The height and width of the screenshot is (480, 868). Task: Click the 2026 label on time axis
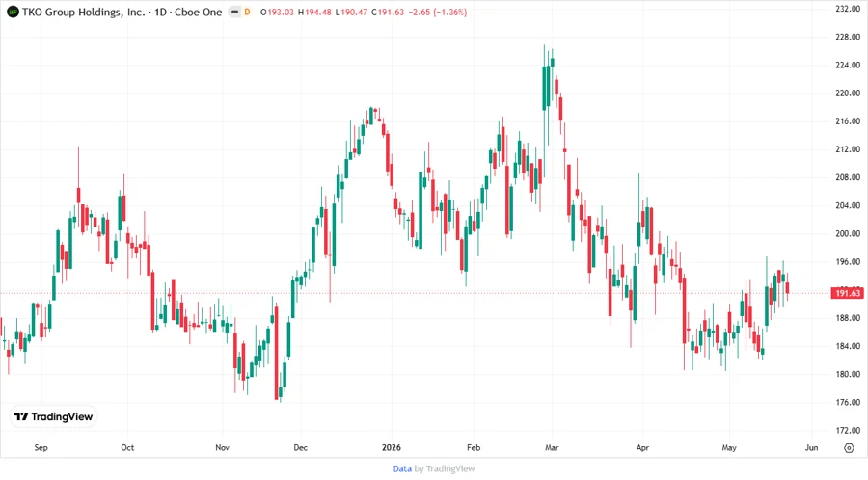[392, 448]
